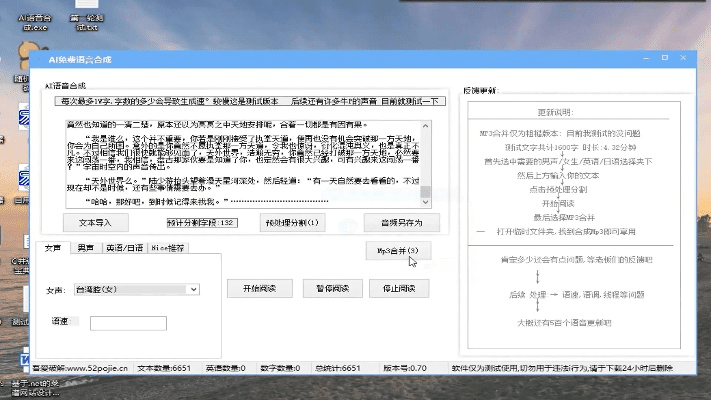Switch to the 女声 tab
711x400 pixels.
[x=53, y=248]
